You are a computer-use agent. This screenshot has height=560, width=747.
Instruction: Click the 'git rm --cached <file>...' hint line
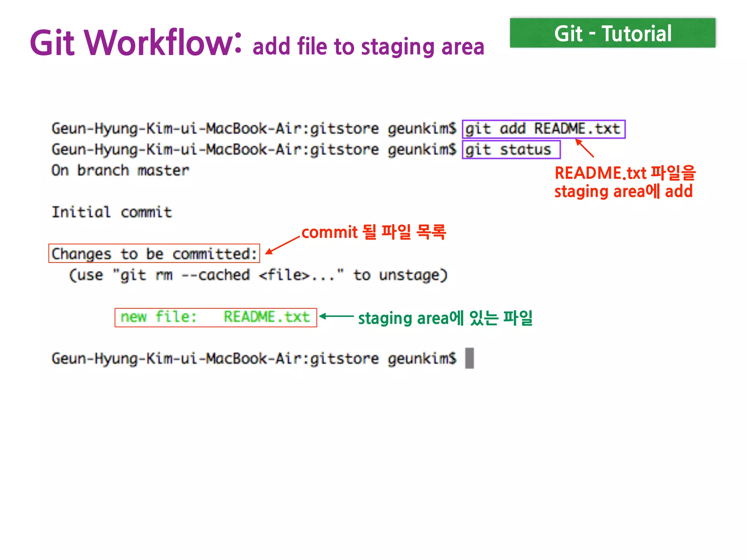(258, 275)
